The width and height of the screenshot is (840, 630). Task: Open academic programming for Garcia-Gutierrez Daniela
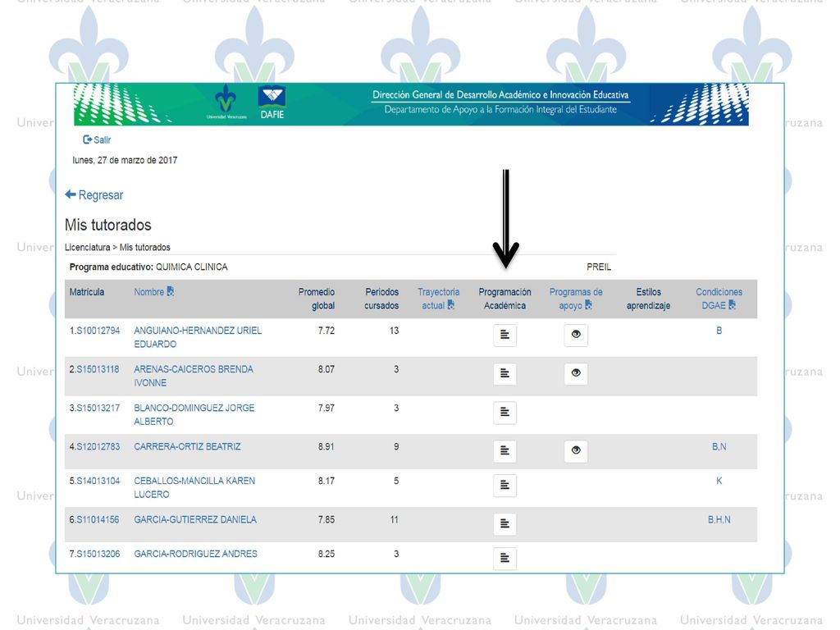click(x=504, y=523)
